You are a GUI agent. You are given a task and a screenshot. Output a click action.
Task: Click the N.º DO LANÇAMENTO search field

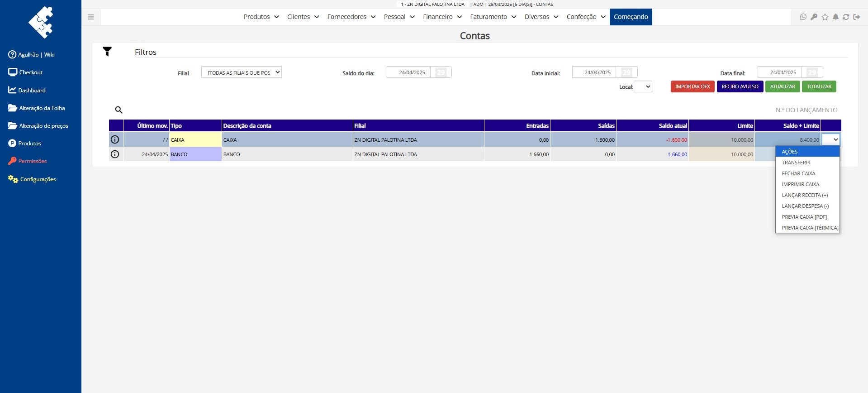click(x=806, y=110)
